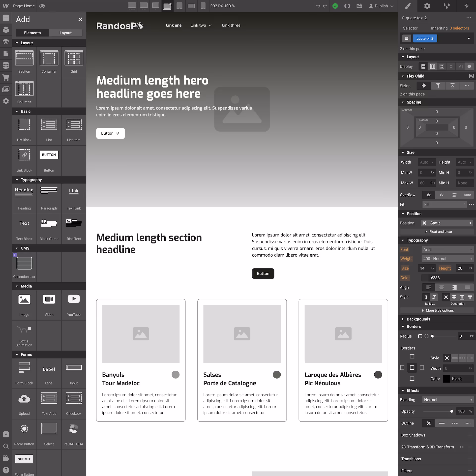Click the Float and clear button
Image resolution: width=476 pixels, height=476 pixels.
tap(439, 231)
